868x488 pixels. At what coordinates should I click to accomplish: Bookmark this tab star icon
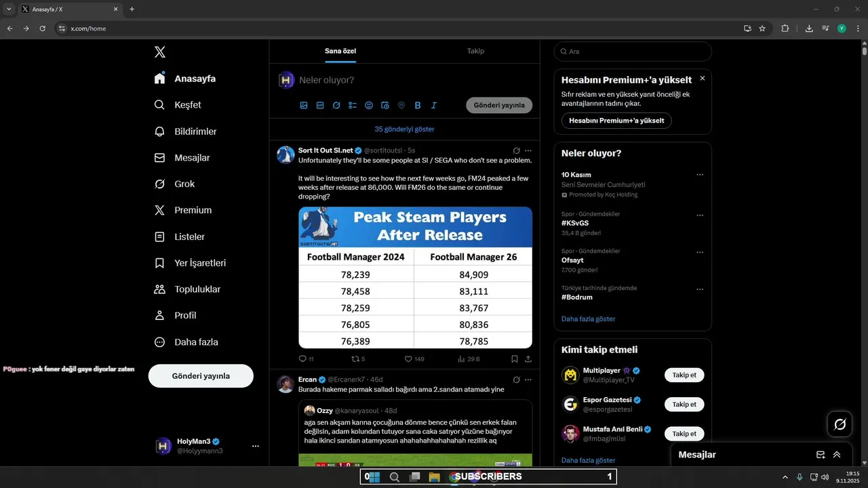[762, 28]
